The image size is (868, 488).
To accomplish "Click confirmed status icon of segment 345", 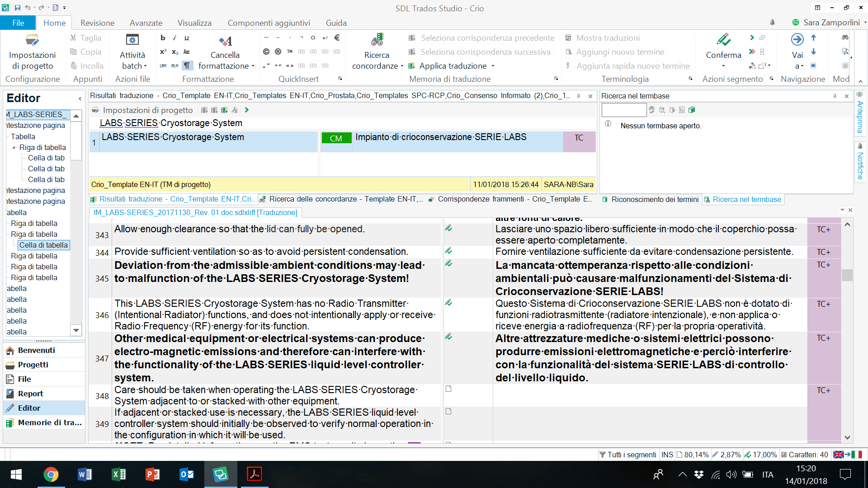I will pyautogui.click(x=448, y=263).
